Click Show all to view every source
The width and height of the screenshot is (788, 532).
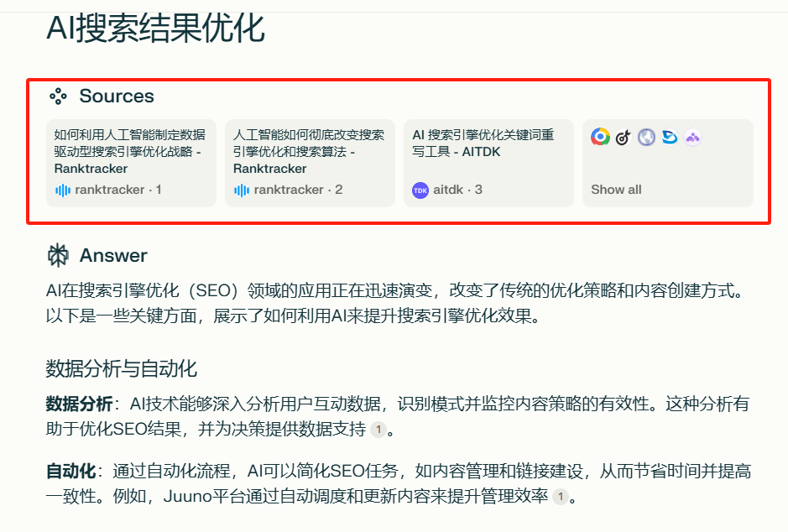pos(616,190)
